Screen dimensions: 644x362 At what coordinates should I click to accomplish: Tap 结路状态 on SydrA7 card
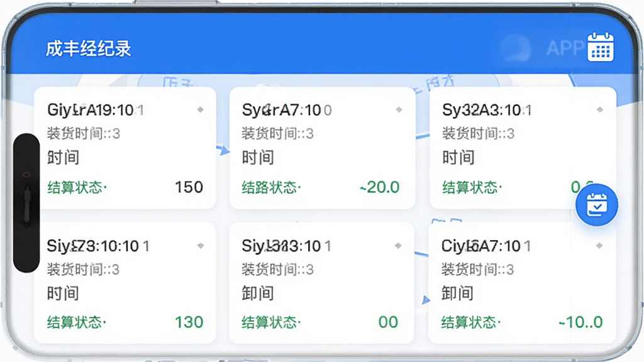coord(271,187)
